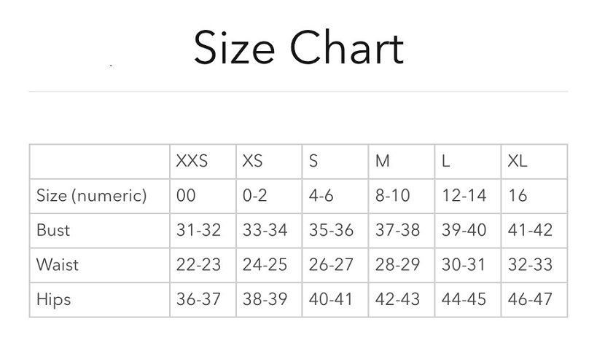The height and width of the screenshot is (364, 597).
Task: Click the 44-45 hips cell
Action: pos(464,299)
